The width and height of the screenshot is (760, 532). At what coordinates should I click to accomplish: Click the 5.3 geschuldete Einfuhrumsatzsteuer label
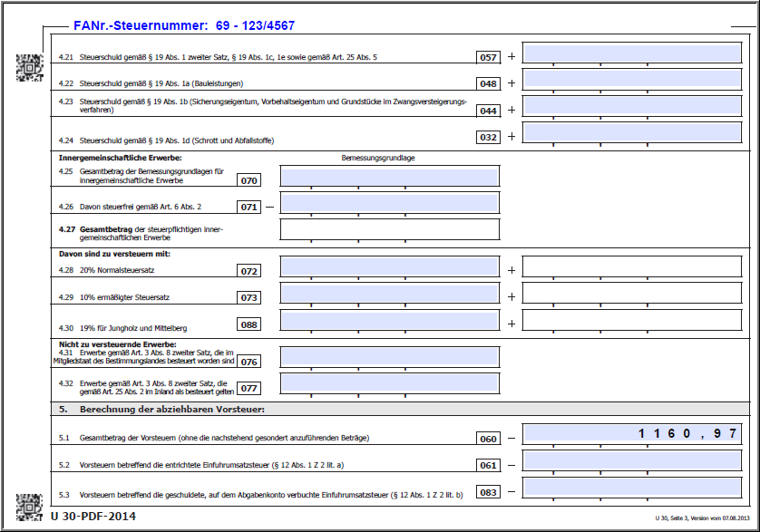pyautogui.click(x=261, y=495)
